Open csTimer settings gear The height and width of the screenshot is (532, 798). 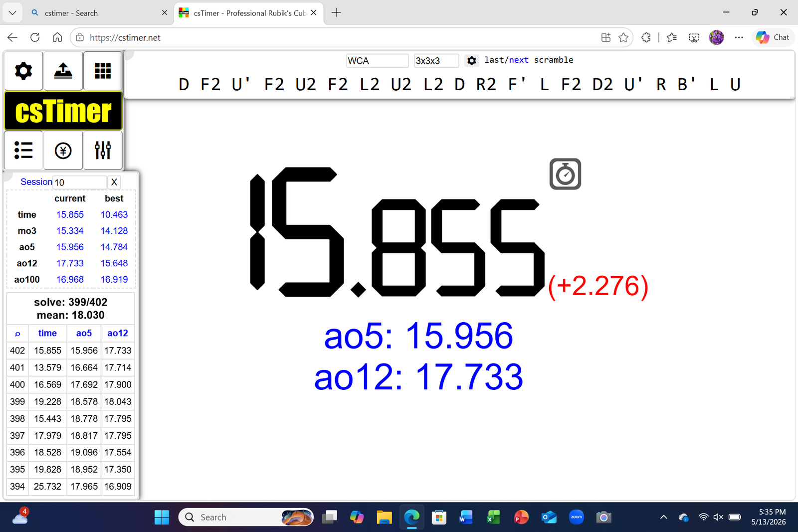[23, 71]
